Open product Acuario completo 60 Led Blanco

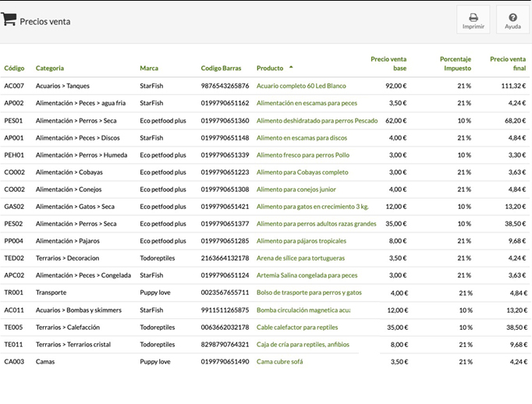[x=301, y=86]
